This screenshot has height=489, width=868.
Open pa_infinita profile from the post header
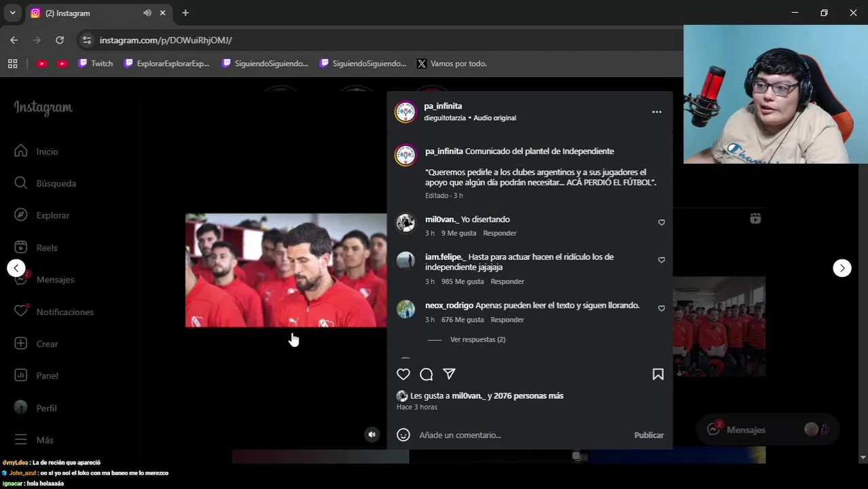(x=443, y=106)
